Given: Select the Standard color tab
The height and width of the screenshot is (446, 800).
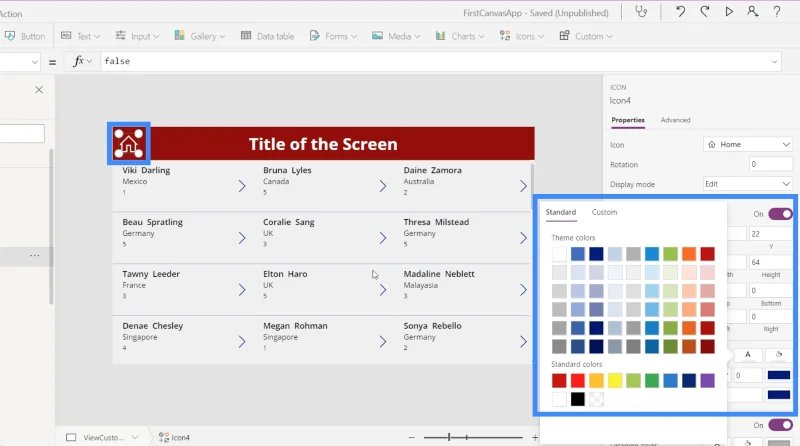Looking at the screenshot, I should 561,212.
